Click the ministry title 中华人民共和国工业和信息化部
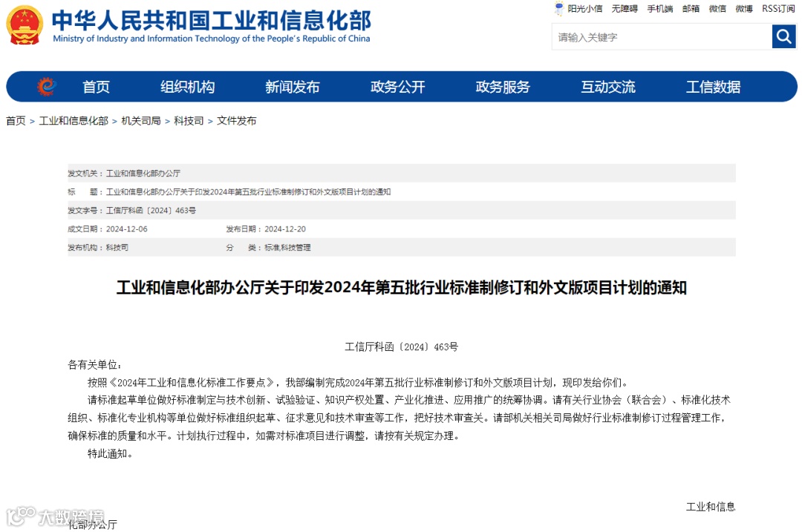 pyautogui.click(x=211, y=21)
